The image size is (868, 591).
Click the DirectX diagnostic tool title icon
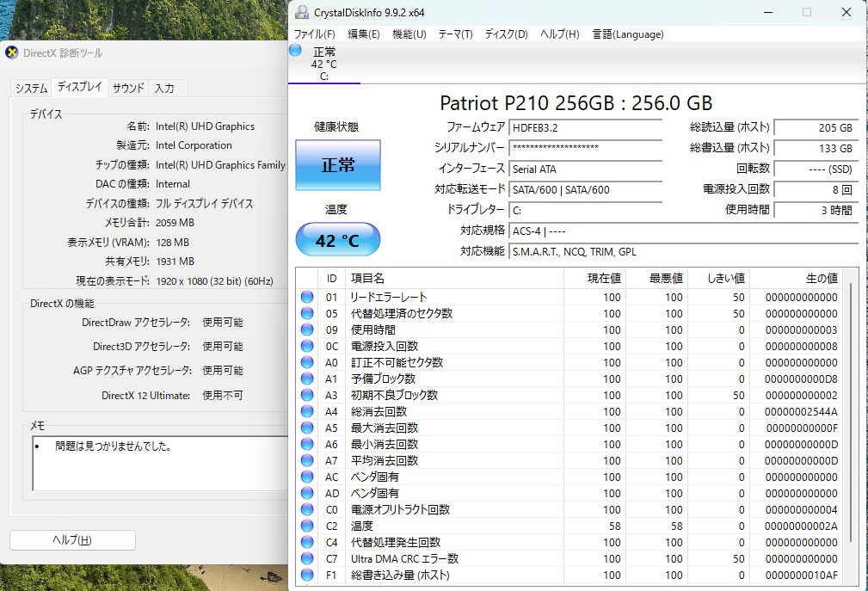(x=11, y=52)
